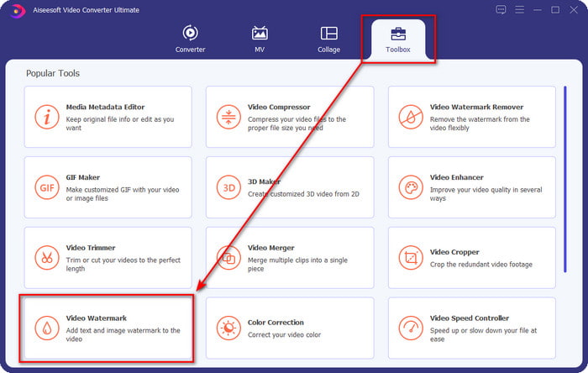Click 'Speed up or slow down' description
Screen dimensions: 588x373
(483, 334)
